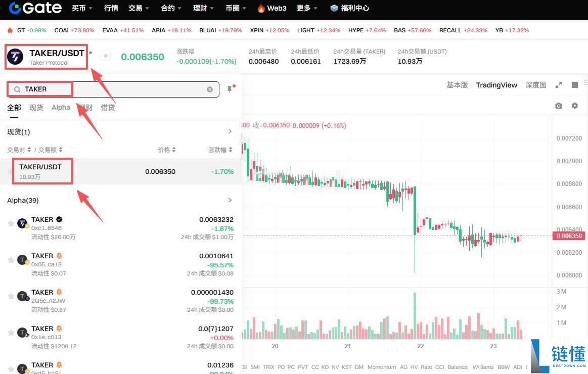
Task: Select the Balance indicator
Action: click(x=458, y=367)
